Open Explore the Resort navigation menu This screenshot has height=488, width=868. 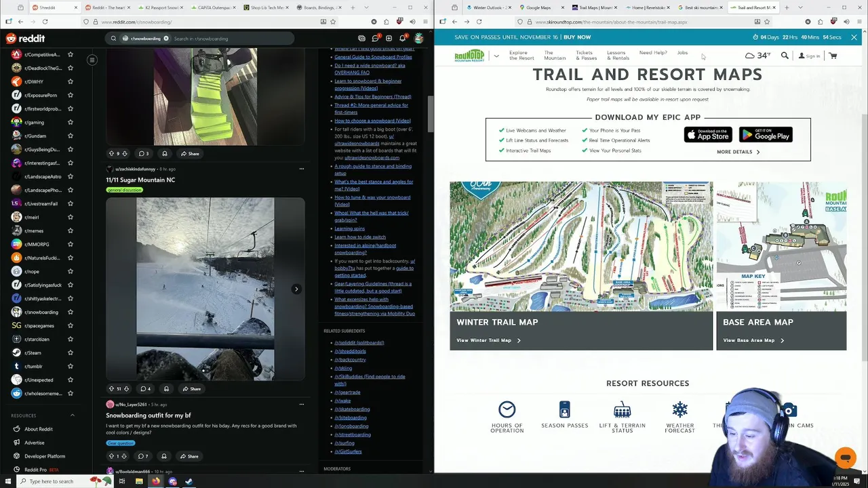(521, 55)
